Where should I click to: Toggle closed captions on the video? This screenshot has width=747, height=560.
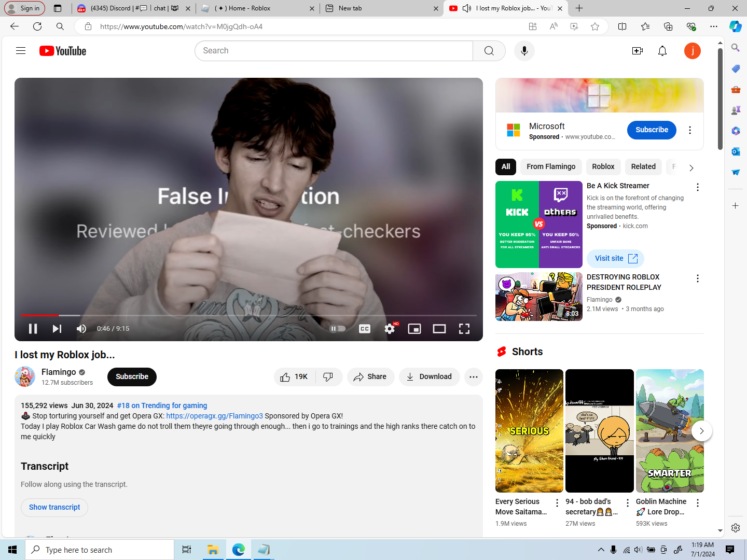[x=365, y=329]
